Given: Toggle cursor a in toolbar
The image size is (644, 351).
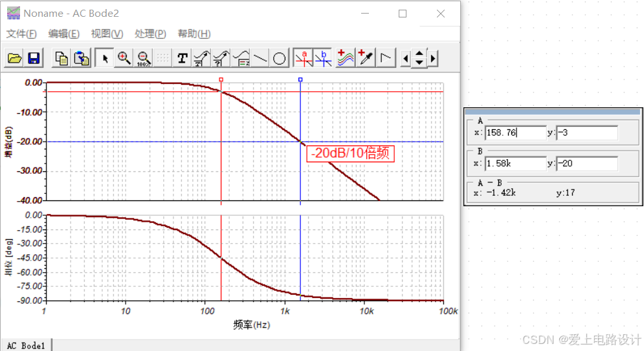Looking at the screenshot, I should pyautogui.click(x=304, y=58).
